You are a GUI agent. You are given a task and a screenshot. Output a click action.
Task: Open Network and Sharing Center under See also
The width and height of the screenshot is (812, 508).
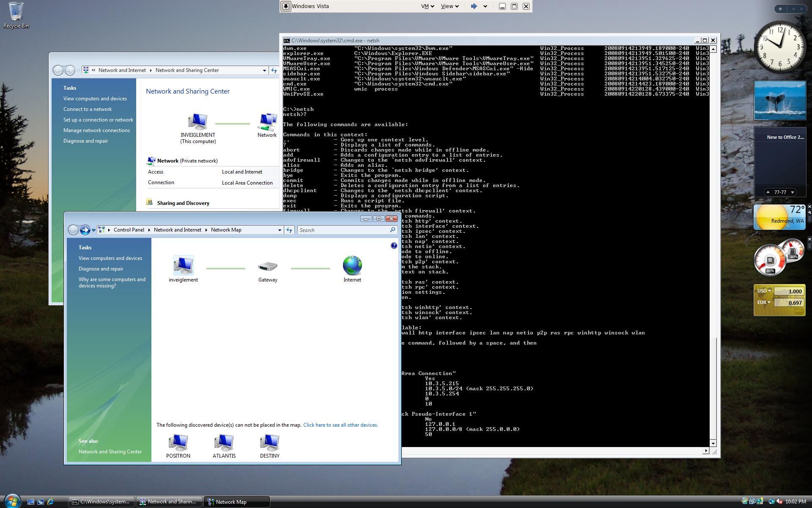pyautogui.click(x=110, y=452)
